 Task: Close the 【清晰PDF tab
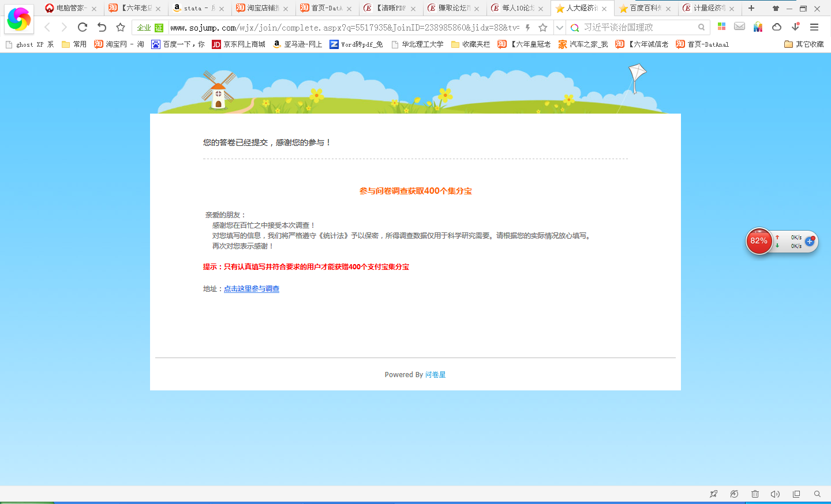click(413, 9)
